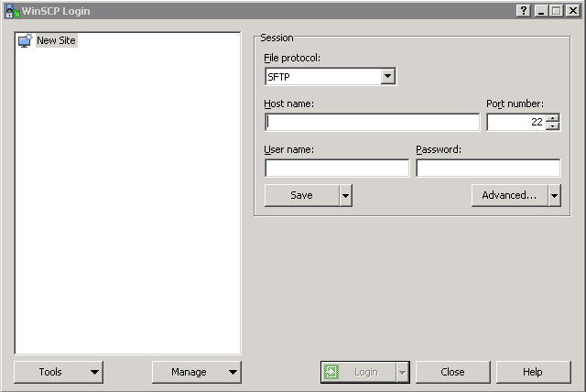Minimize the WinSCP Login window
Image resolution: width=586 pixels, height=392 pixels.
coord(541,10)
